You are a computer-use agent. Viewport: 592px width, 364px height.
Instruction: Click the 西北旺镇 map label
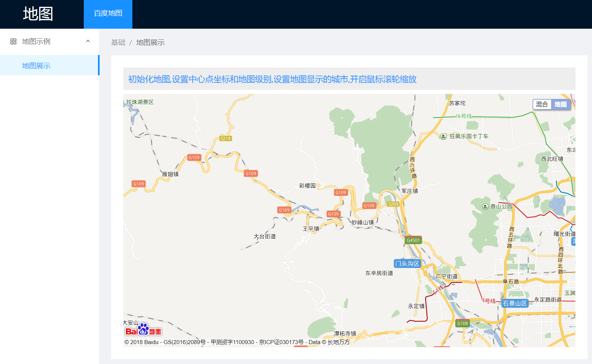click(552, 159)
